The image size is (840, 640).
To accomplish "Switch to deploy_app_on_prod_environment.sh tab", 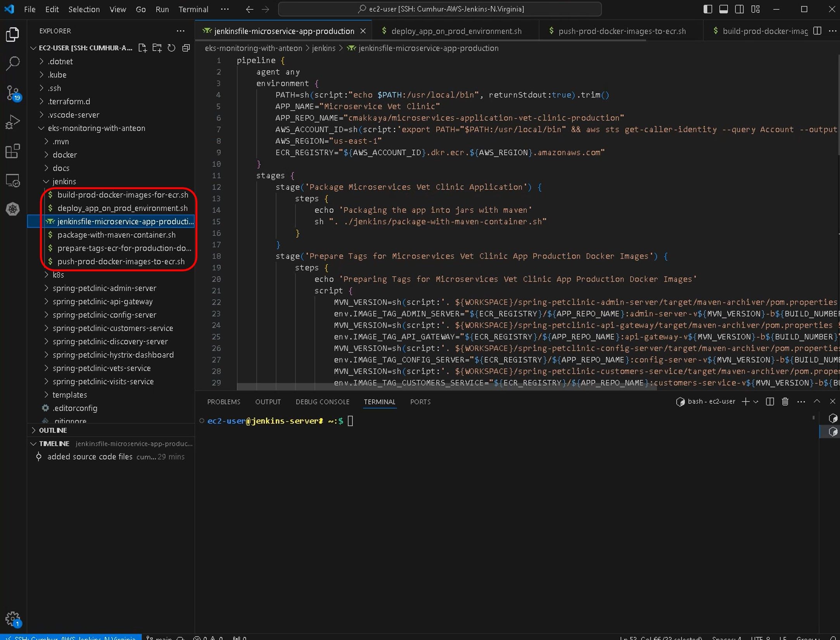I will 456,31.
